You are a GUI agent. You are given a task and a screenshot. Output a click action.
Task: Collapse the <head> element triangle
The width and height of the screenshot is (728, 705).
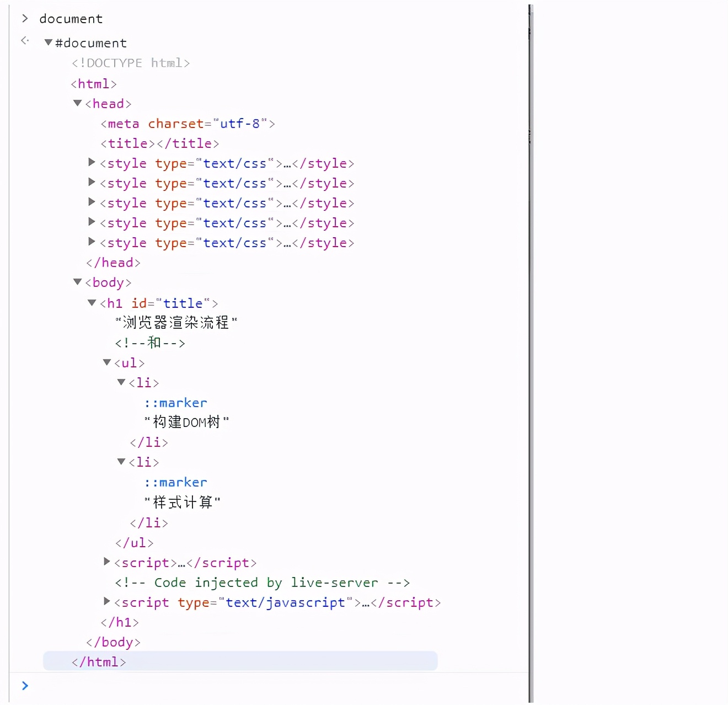pyautogui.click(x=78, y=103)
